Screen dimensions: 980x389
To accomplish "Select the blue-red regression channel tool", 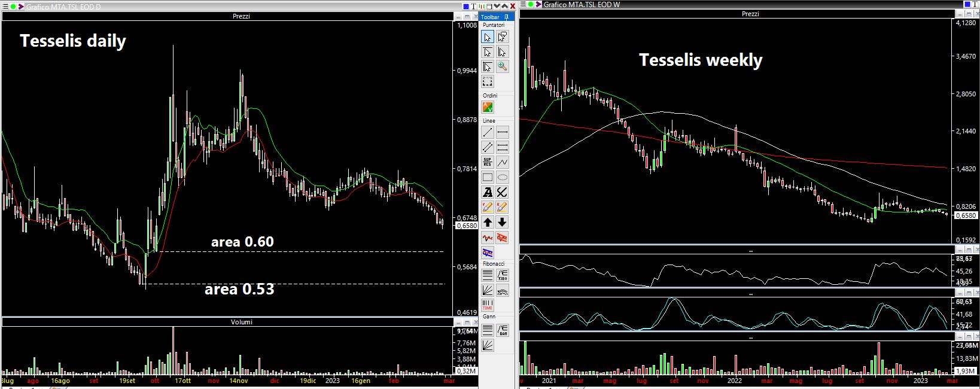I will [x=488, y=253].
